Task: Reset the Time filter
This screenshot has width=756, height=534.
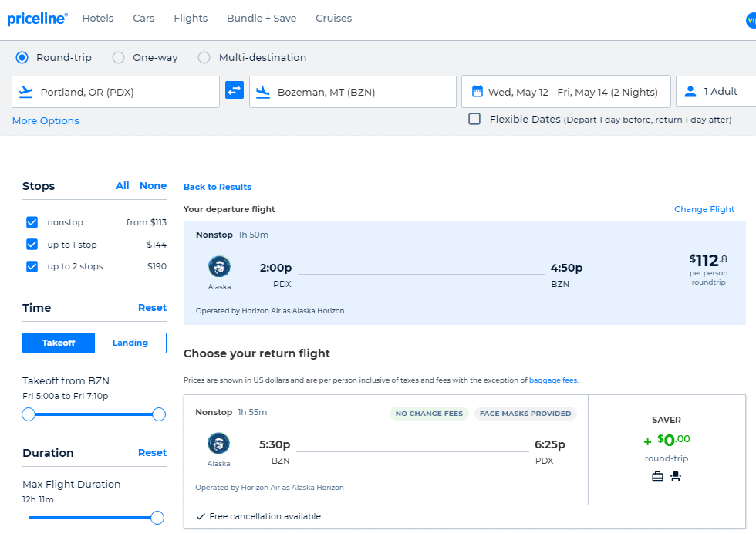Action: tap(153, 308)
